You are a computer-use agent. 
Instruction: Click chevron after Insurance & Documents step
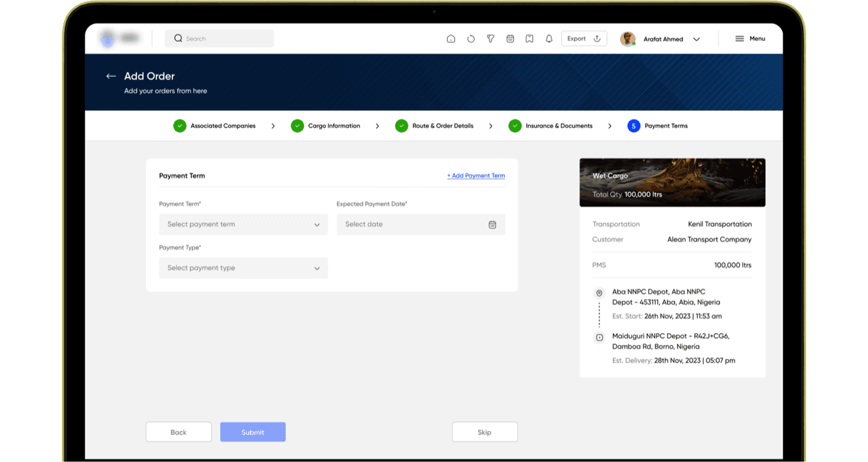pyautogui.click(x=610, y=126)
